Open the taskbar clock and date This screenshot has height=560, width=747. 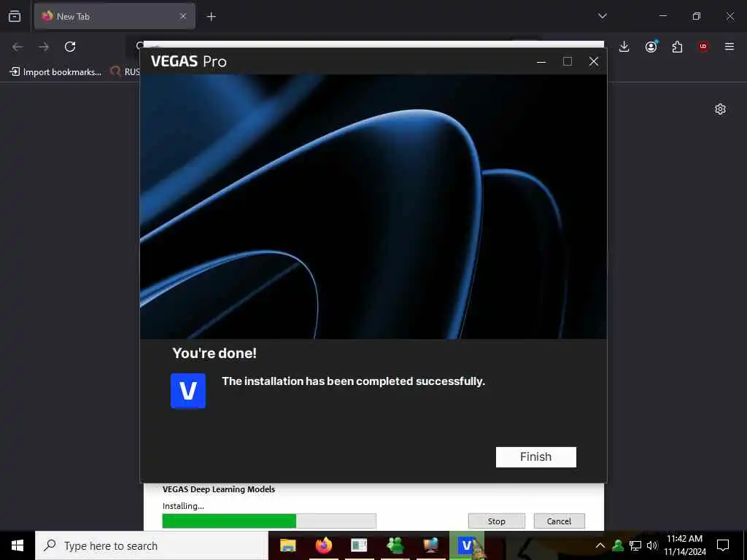(684, 545)
